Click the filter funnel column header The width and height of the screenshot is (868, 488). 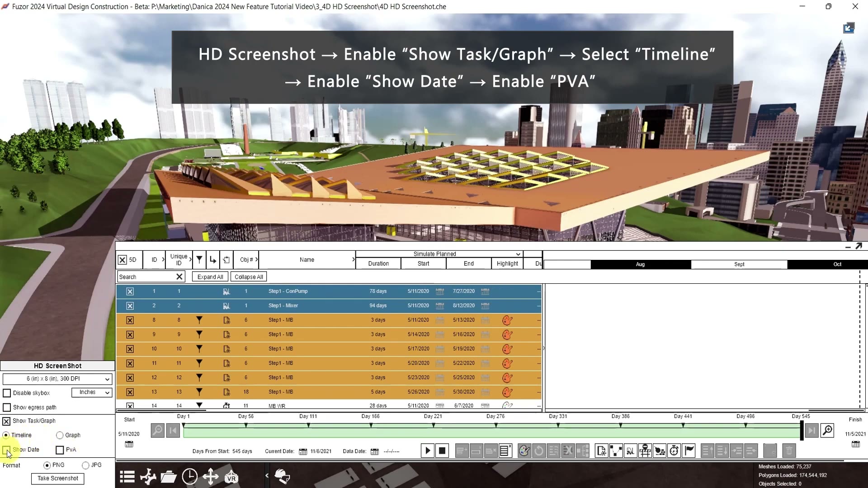[199, 259]
